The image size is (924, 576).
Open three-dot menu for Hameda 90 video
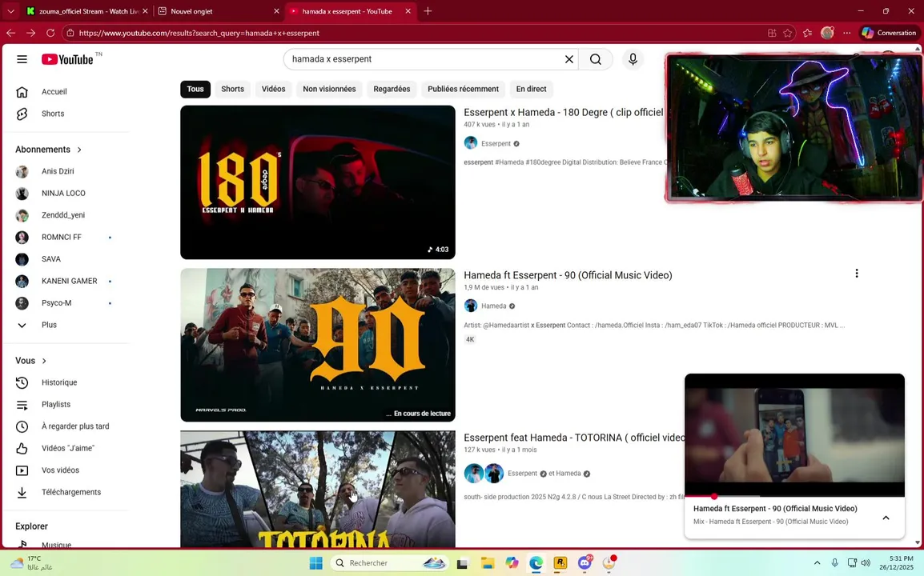(x=856, y=274)
